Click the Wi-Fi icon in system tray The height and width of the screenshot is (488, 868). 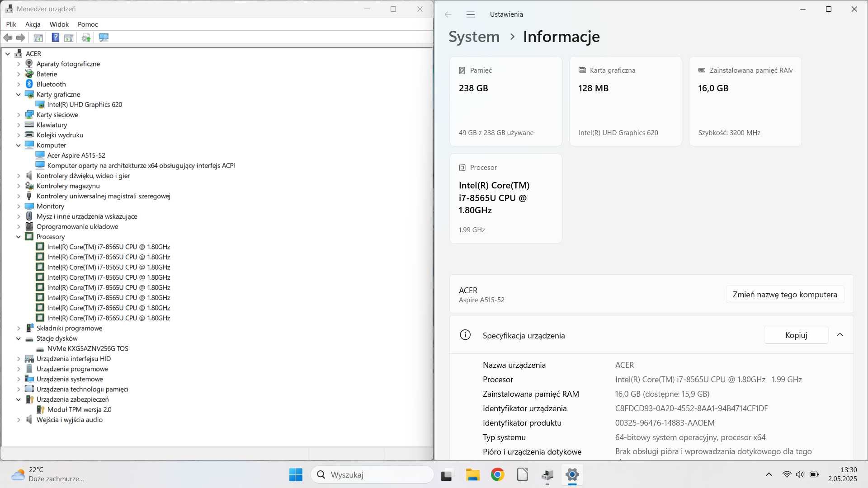(x=787, y=474)
